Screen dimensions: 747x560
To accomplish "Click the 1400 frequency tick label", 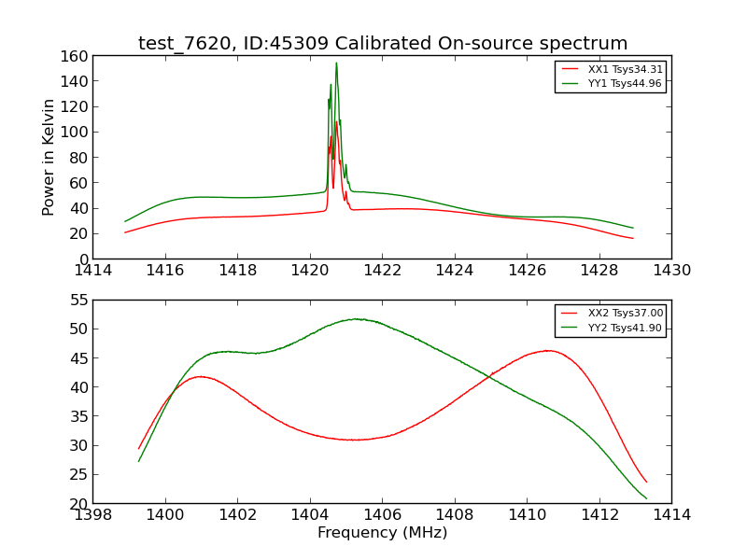I will [x=165, y=515].
